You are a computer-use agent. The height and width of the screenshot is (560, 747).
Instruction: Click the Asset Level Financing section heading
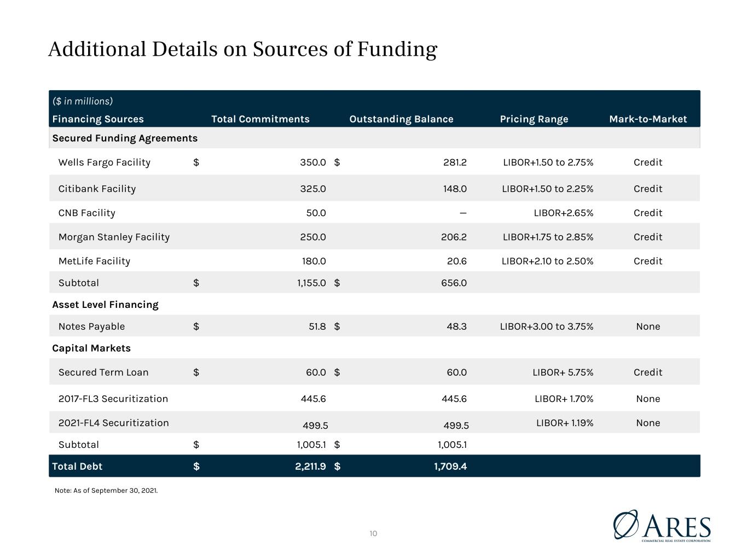click(x=105, y=305)
